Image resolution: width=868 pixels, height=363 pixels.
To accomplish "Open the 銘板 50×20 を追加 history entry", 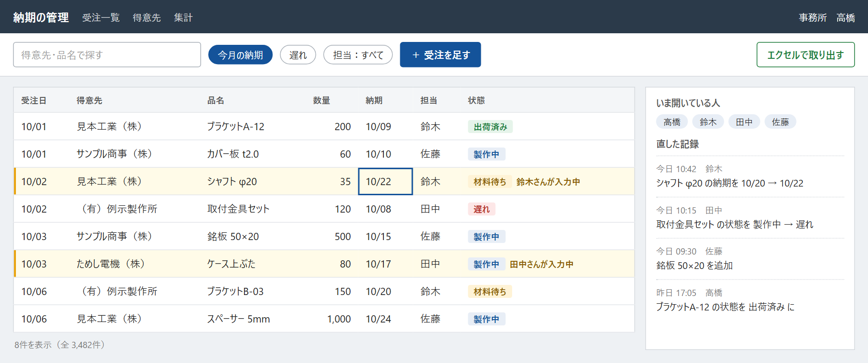I will pos(750,259).
